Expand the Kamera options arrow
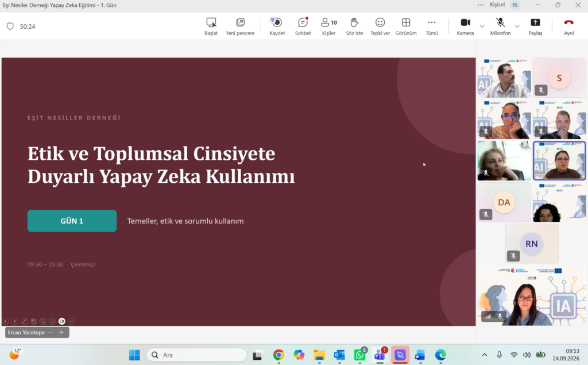 [482, 26]
